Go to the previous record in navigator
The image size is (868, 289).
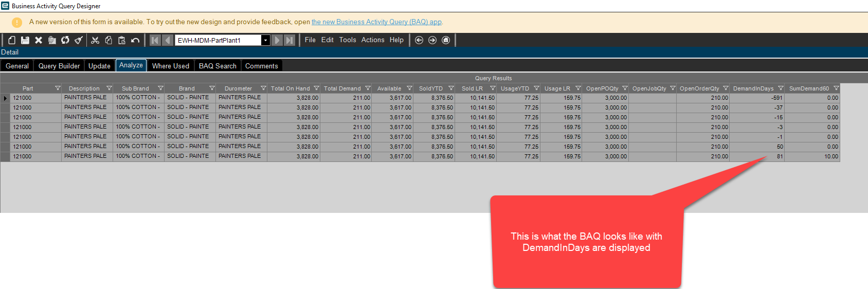(168, 40)
